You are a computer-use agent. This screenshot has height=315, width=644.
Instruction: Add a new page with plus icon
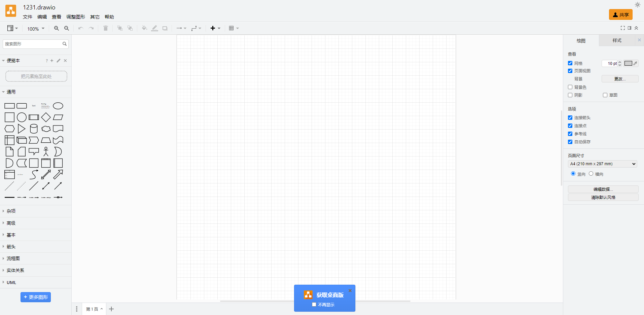click(111, 309)
